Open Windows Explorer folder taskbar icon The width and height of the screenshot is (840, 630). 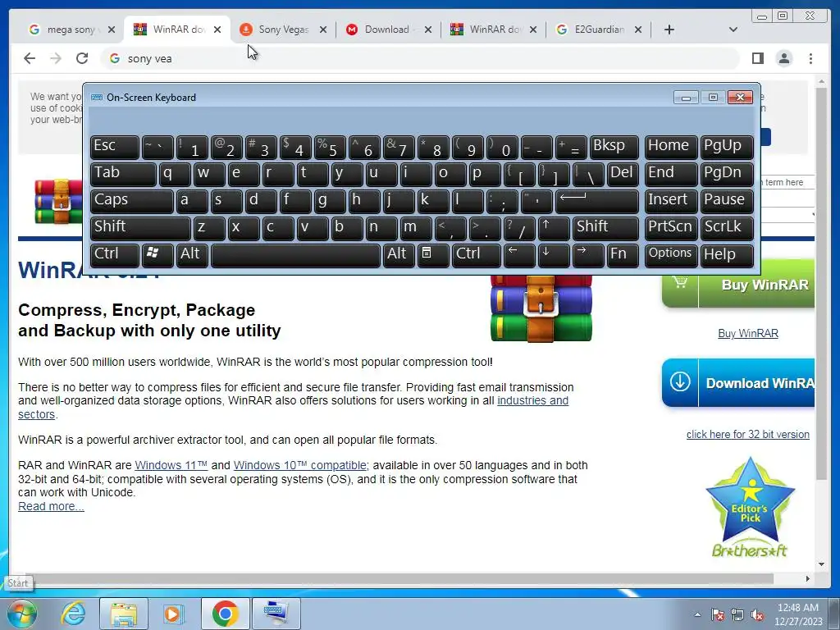point(124,613)
